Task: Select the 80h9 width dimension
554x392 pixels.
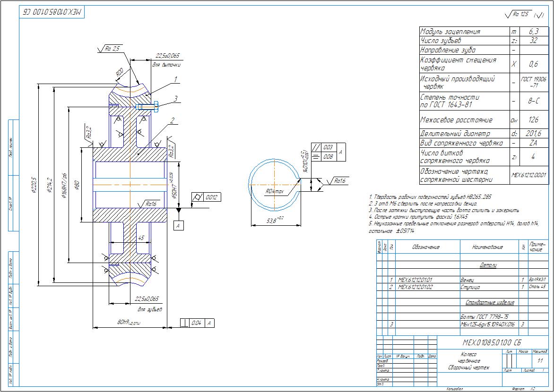Action: [x=127, y=322]
